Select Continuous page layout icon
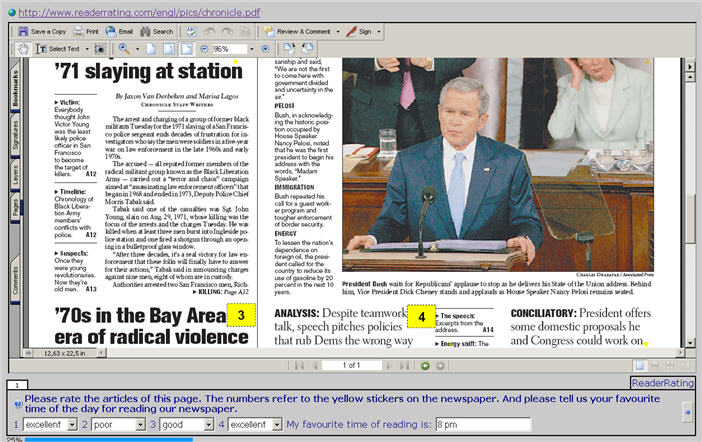Viewport: 702px width, 442px height. coord(655,365)
